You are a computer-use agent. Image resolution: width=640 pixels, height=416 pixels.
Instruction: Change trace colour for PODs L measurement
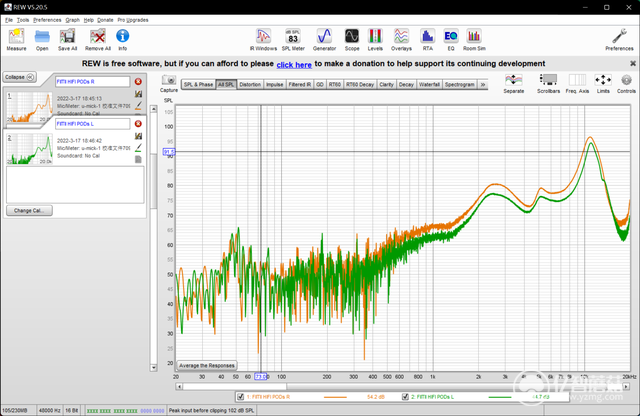138,147
